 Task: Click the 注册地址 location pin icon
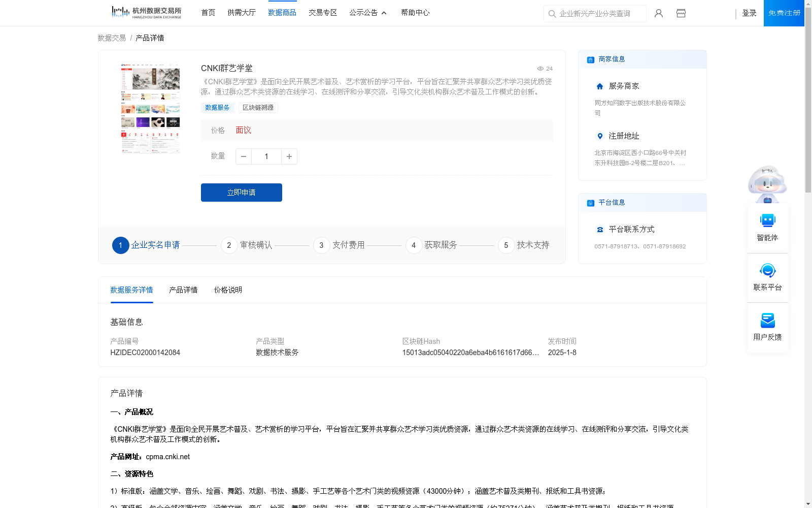pyautogui.click(x=600, y=136)
